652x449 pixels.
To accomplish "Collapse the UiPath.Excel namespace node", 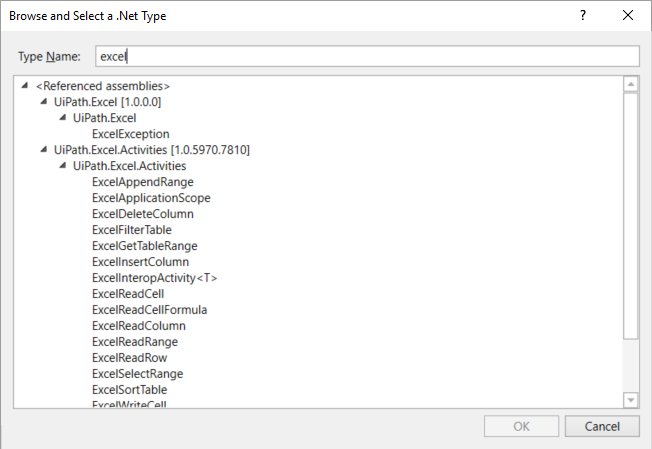I will tap(63, 118).
